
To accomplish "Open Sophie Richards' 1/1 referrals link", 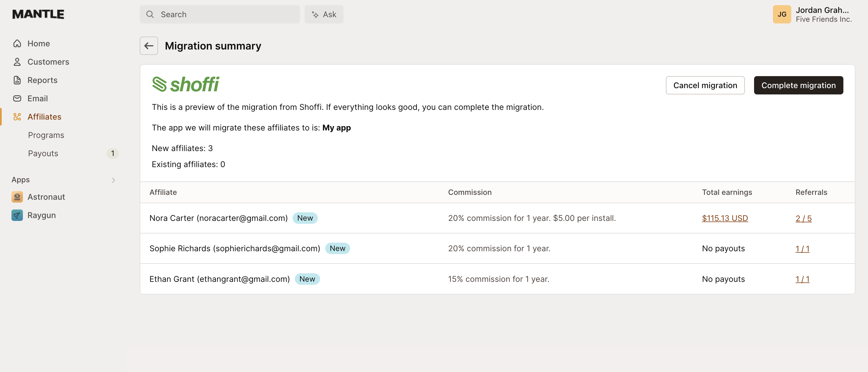I will pyautogui.click(x=803, y=249).
